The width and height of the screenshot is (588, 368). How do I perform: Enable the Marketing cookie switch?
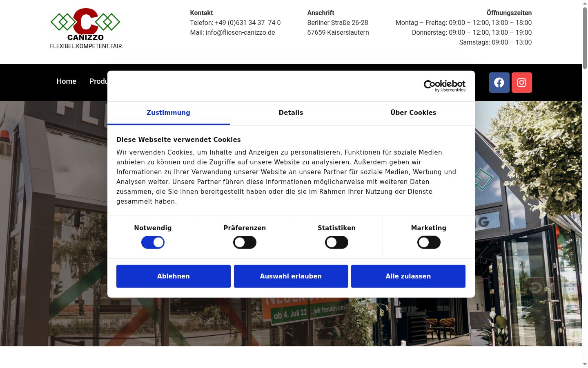click(429, 242)
